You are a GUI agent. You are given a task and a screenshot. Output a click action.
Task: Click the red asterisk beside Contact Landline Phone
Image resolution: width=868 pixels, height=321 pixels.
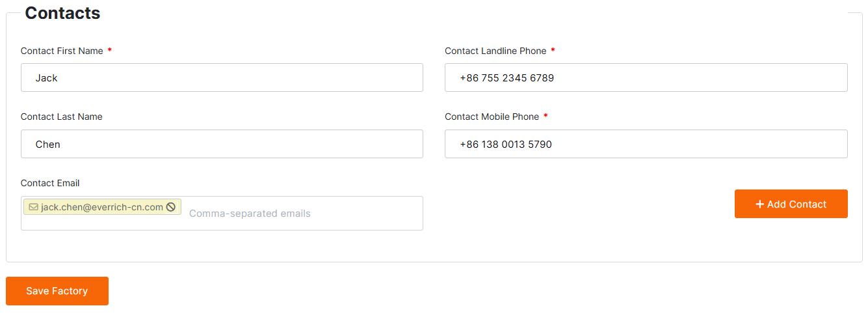click(553, 51)
